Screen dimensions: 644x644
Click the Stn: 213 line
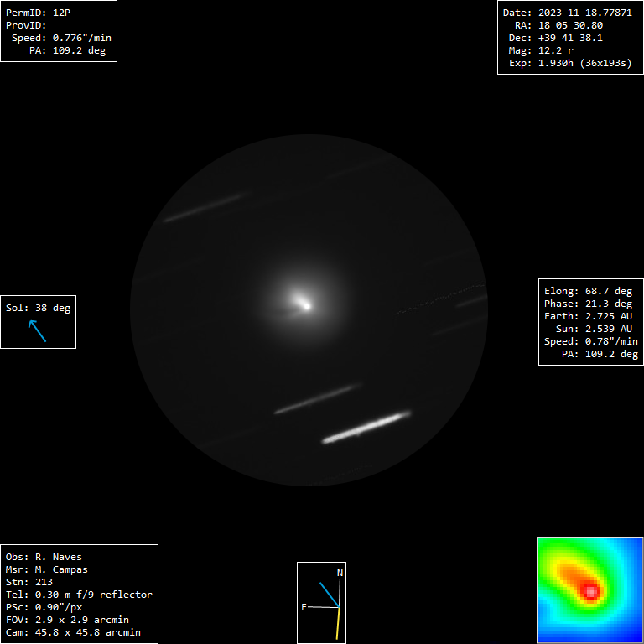click(29, 582)
